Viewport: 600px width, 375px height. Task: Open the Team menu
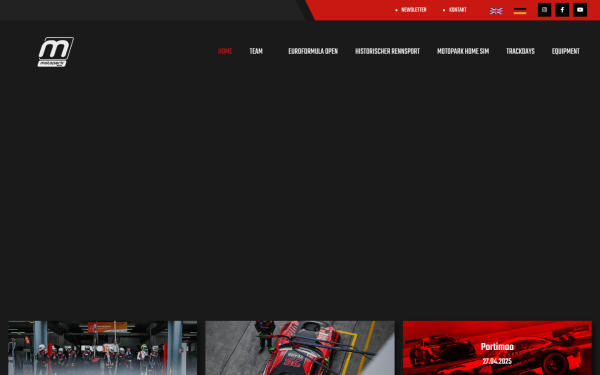[256, 51]
